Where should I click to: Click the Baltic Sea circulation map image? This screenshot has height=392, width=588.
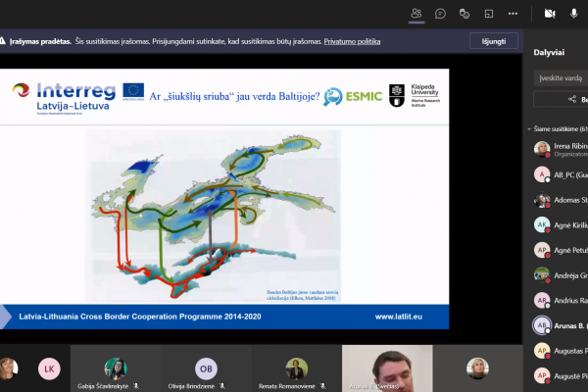pyautogui.click(x=213, y=216)
